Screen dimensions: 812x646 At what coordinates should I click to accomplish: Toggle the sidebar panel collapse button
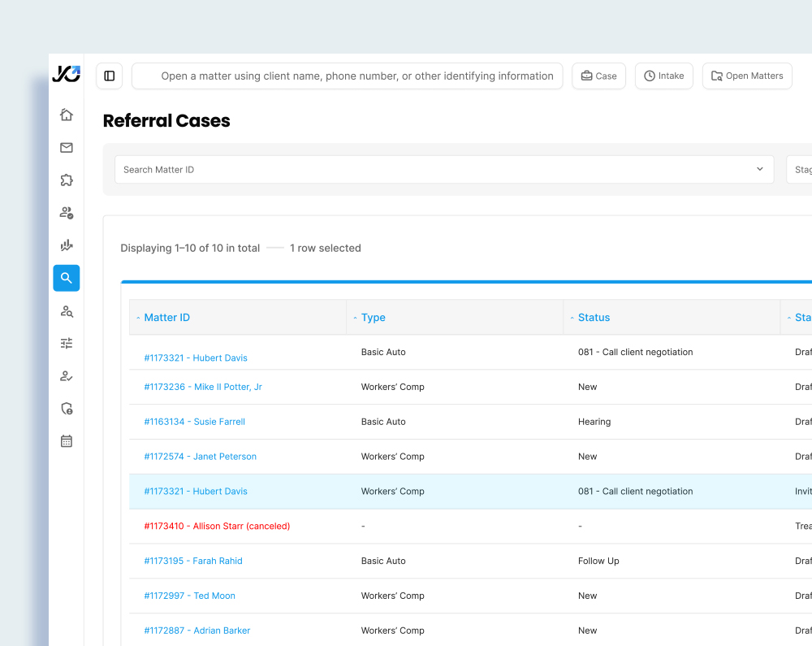pyautogui.click(x=110, y=76)
